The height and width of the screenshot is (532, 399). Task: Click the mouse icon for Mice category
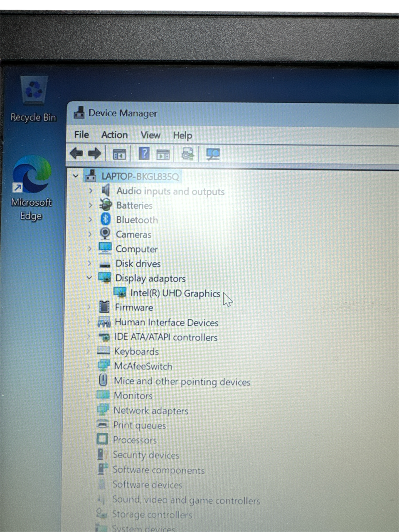[x=103, y=380]
